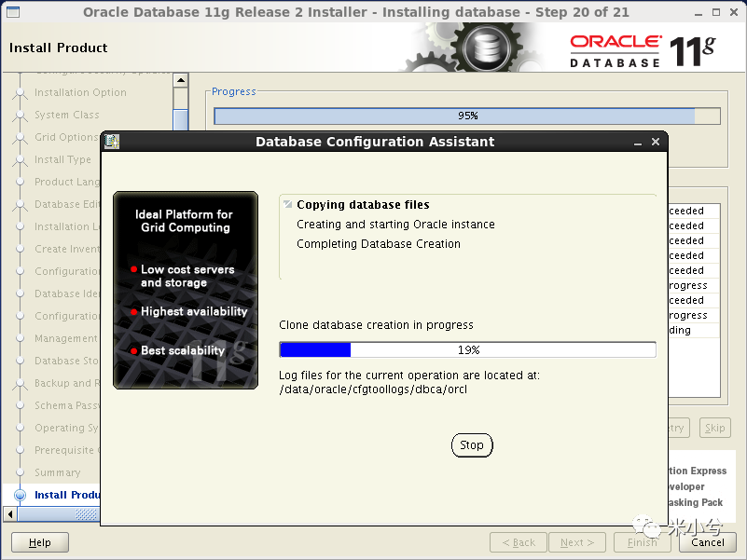The width and height of the screenshot is (747, 560).
Task: Click the Database Configuration Assistant title icon
Action: point(112,142)
